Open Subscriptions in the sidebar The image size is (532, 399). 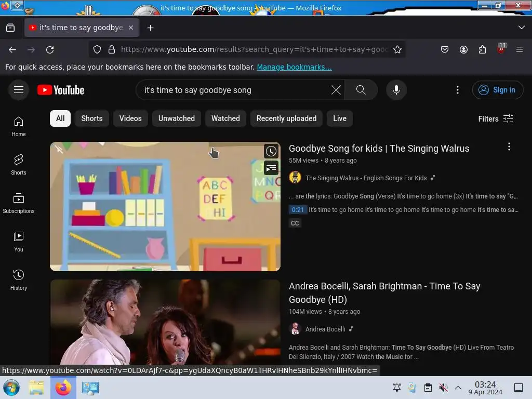[19, 203]
